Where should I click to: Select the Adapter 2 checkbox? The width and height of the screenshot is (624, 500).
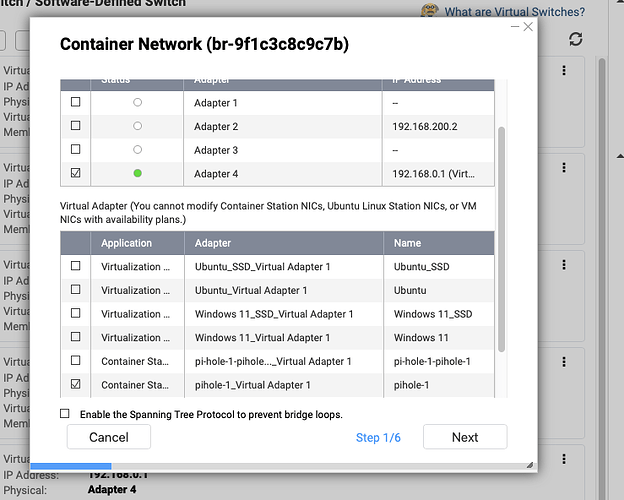(x=76, y=126)
